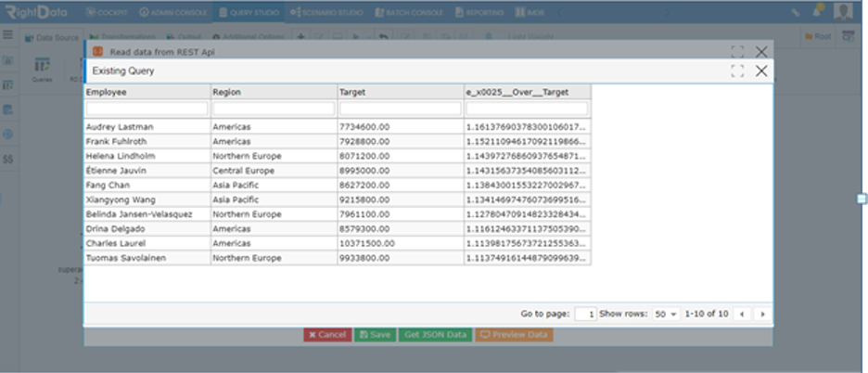Click the Queries icon in Data Source
Image resolution: width=868 pixels, height=373 pixels.
point(42,70)
